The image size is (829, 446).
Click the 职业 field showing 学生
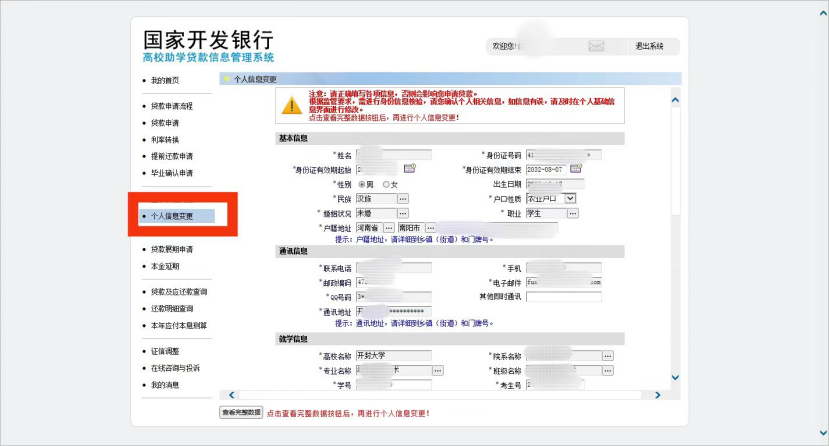546,213
